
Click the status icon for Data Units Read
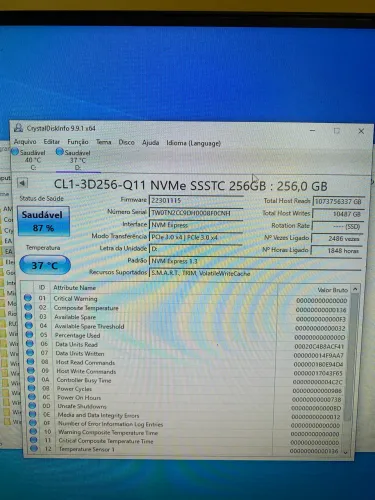(30, 343)
